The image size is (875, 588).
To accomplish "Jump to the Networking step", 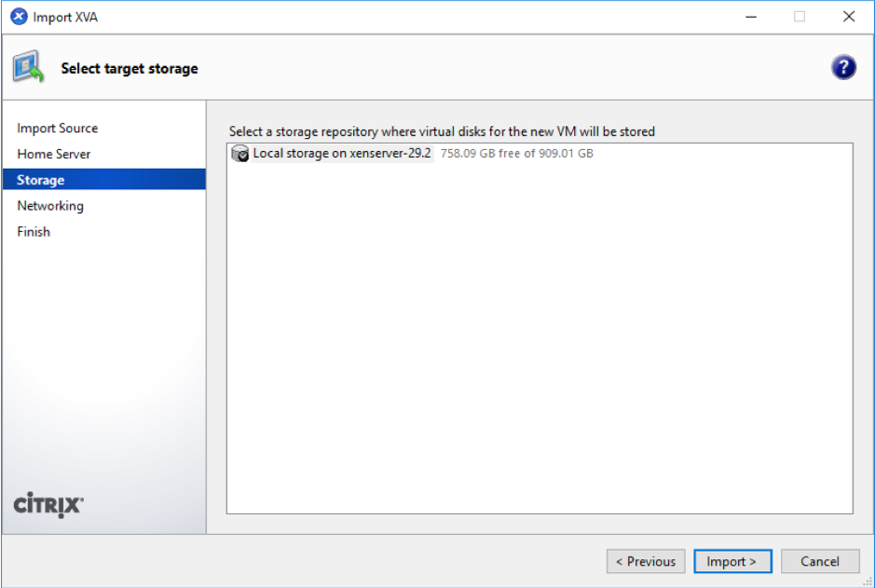I will [x=50, y=206].
